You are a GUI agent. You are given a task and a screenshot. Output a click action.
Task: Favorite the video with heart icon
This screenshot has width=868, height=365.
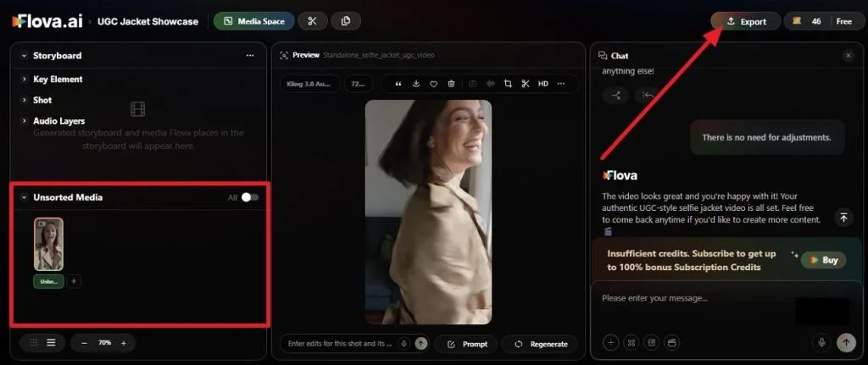click(x=433, y=84)
